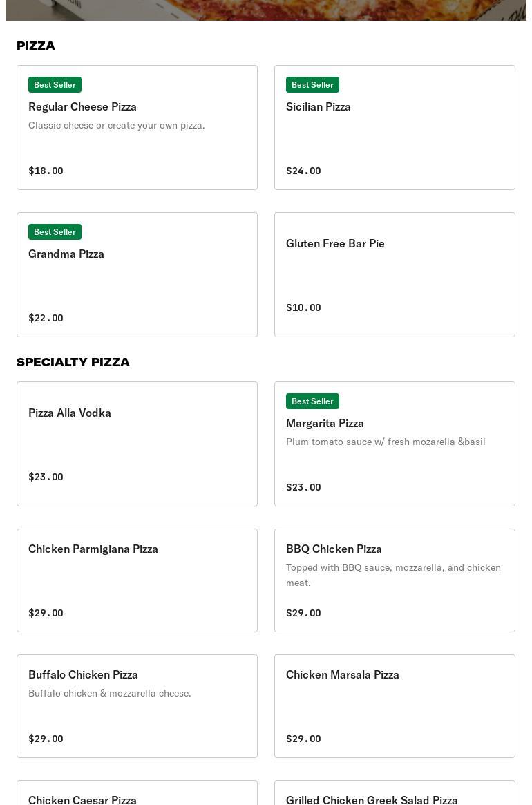The height and width of the screenshot is (805, 532).
Task: Pick the Chicken Parmigiana Pizza item
Action: click(x=137, y=580)
